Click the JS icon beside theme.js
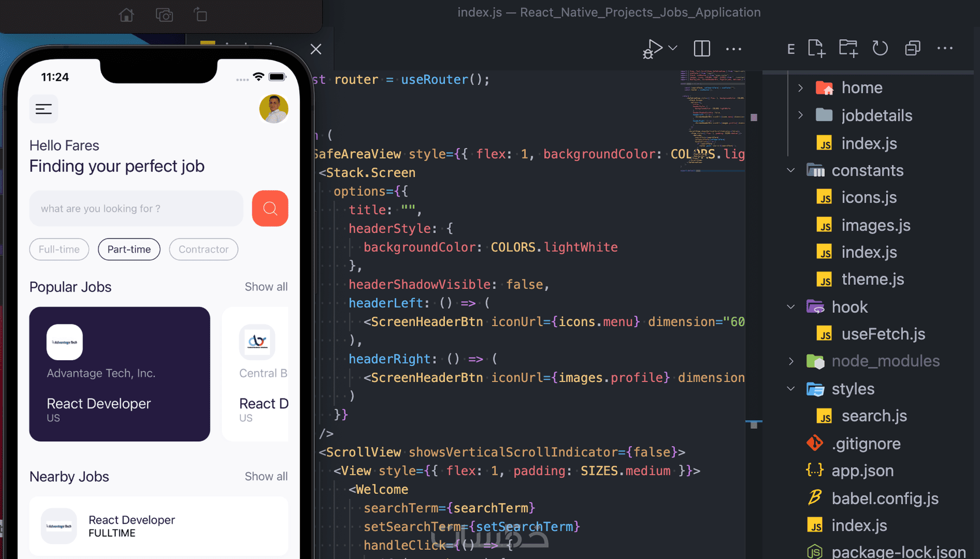 [x=824, y=279]
